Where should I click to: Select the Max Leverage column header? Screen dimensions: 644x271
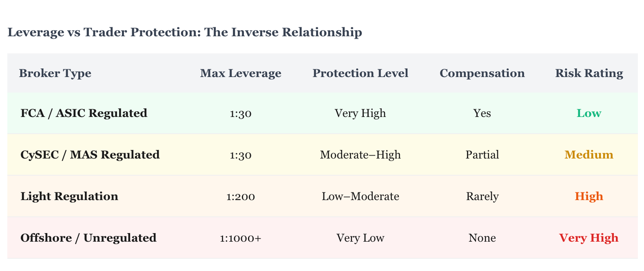coord(241,73)
